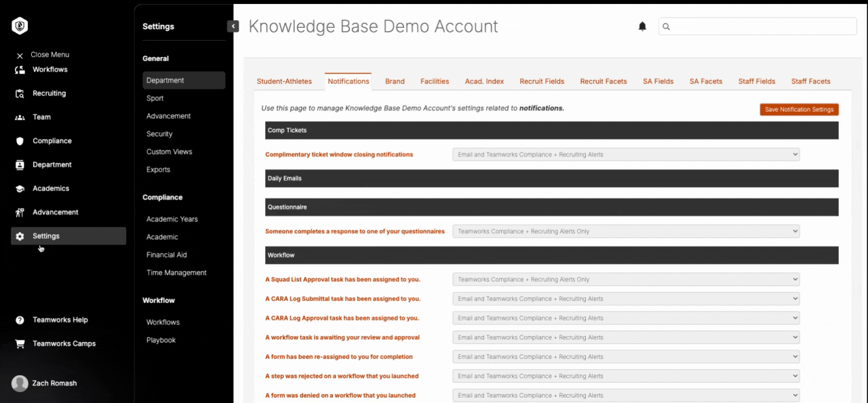Screen dimensions: 868x403
Task: Open the Staff Facets tab
Action: [x=810, y=81]
